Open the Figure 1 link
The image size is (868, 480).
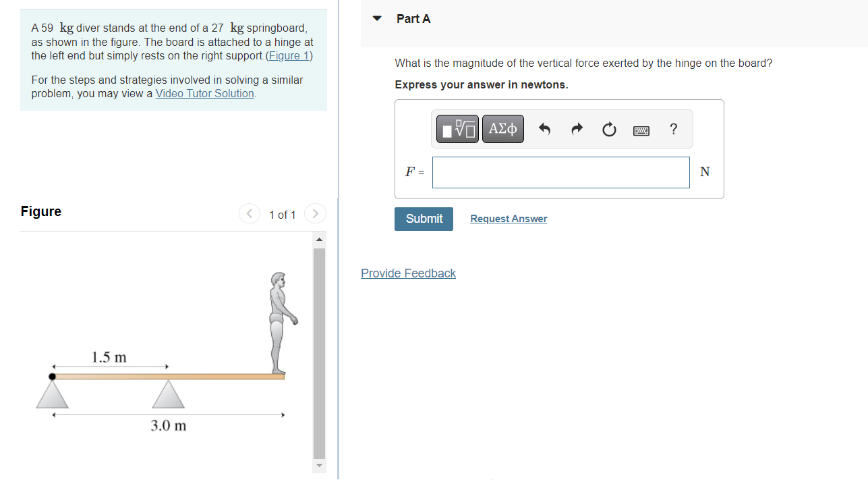pos(289,55)
